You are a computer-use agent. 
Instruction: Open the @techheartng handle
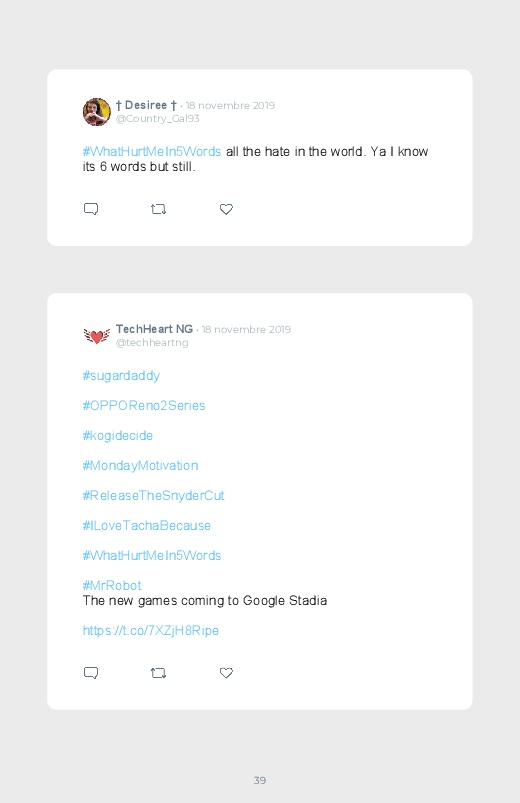coord(152,343)
